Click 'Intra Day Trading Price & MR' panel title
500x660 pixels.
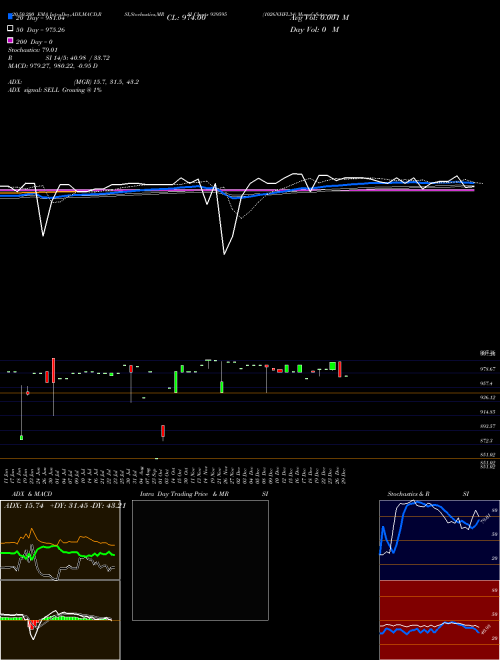point(184,494)
